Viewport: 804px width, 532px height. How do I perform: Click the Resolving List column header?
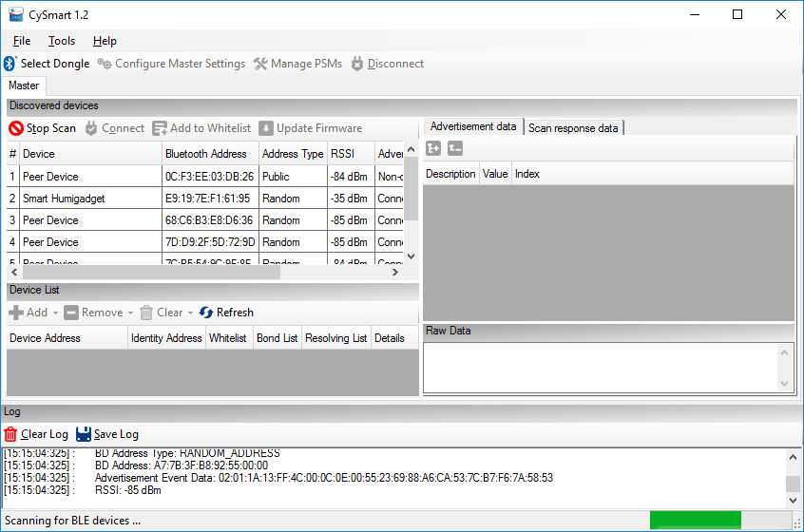pos(335,338)
